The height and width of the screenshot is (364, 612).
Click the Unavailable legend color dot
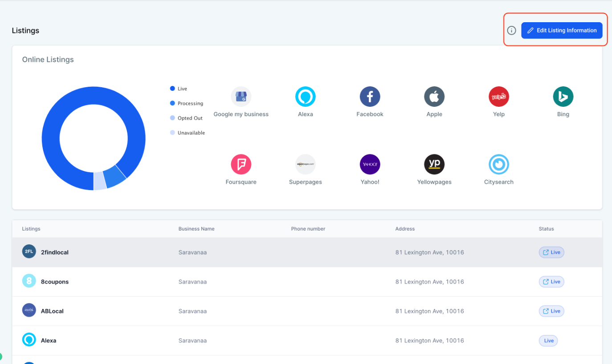[x=172, y=133]
